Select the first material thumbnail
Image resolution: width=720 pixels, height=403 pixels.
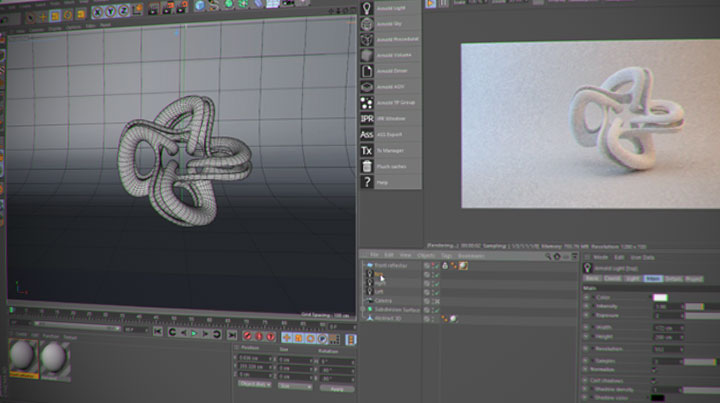pyautogui.click(x=23, y=356)
